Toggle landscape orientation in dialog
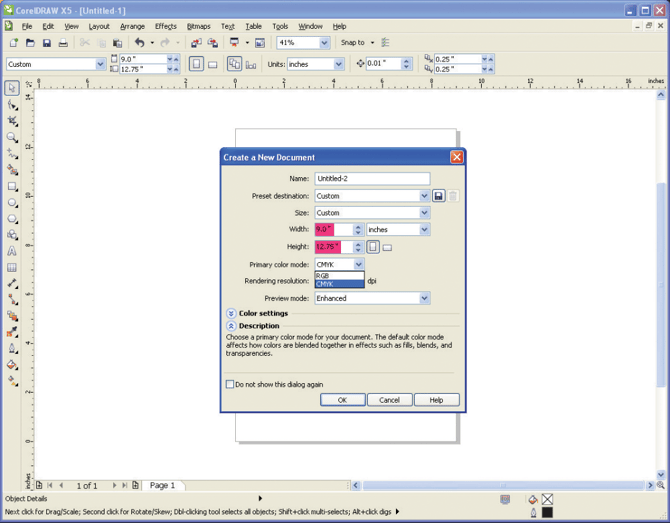The image size is (670, 523). pyautogui.click(x=387, y=247)
